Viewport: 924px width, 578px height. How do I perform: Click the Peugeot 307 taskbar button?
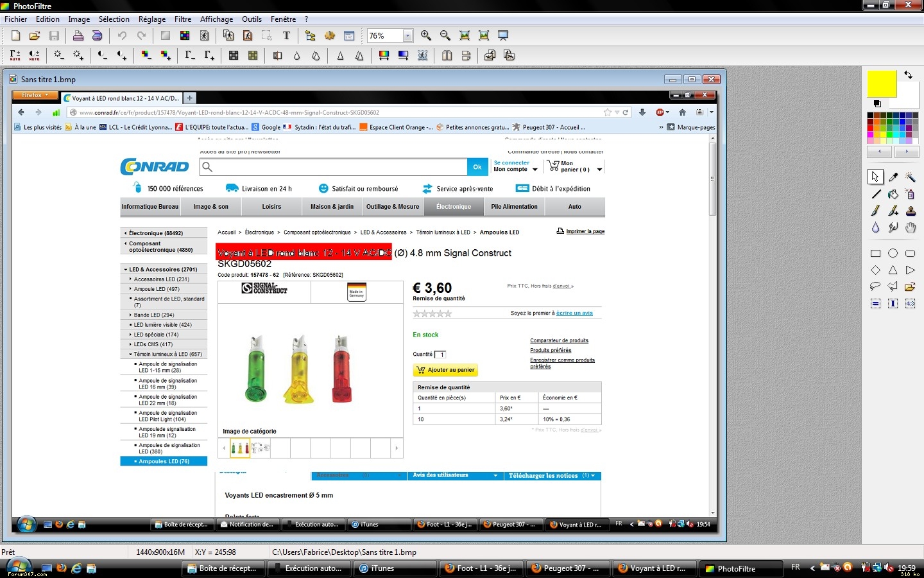(565, 568)
